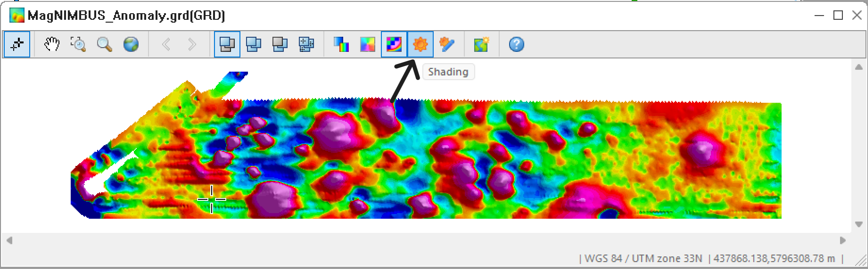The width and height of the screenshot is (868, 269).
Task: Open the sun with pencil shading editor
Action: pyautogui.click(x=447, y=44)
